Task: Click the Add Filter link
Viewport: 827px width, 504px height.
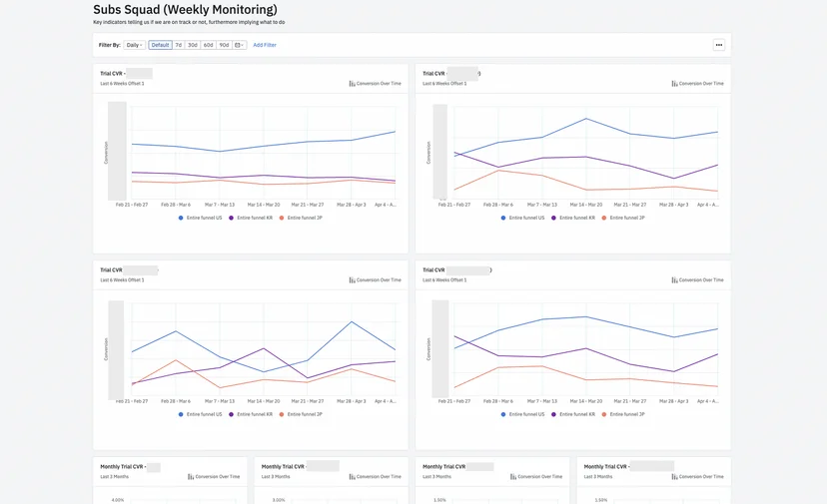Action: 265,45
